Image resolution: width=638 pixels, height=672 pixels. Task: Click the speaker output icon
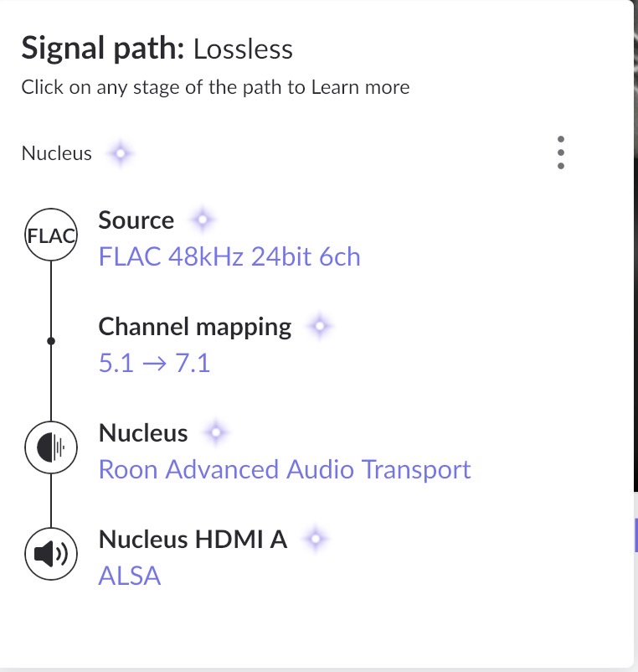51,553
